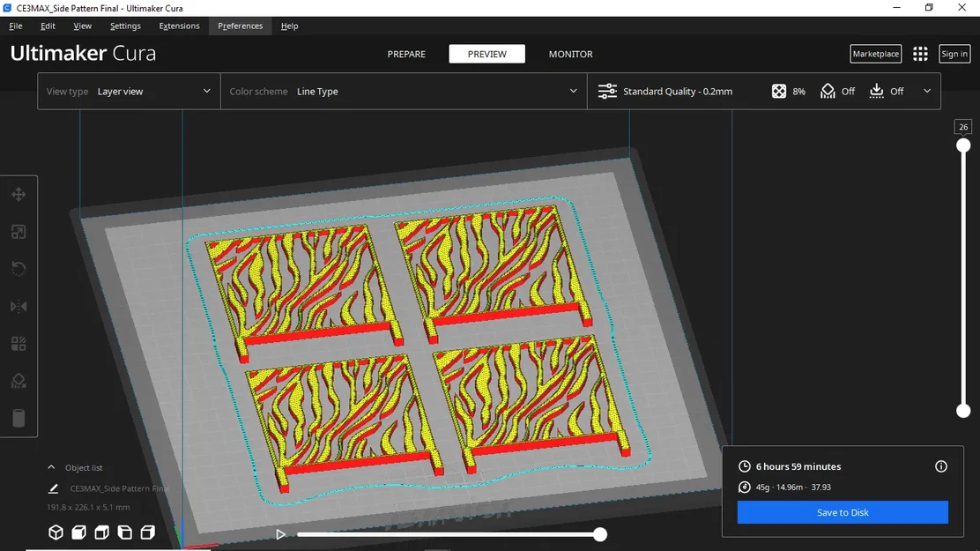Open Per Model Settings tool
Image resolution: width=980 pixels, height=551 pixels.
coord(19,344)
